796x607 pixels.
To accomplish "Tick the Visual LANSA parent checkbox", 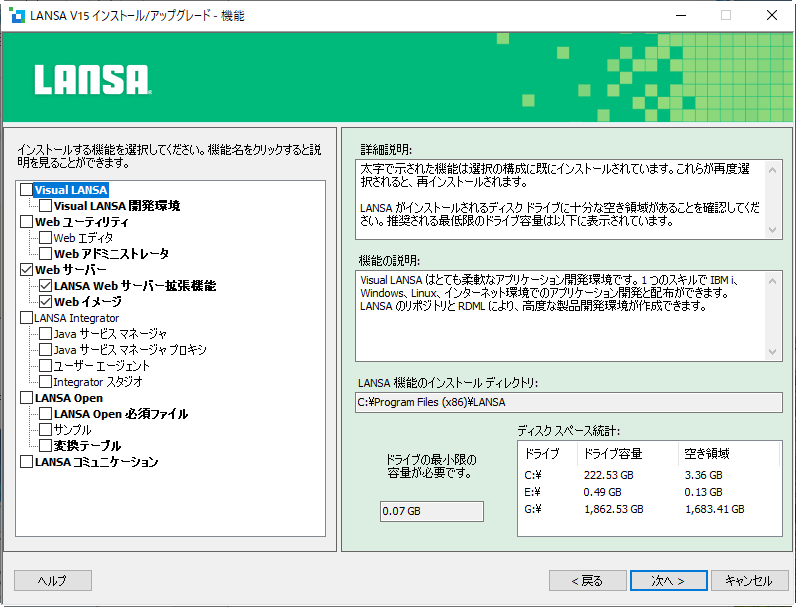I will 26,190.
